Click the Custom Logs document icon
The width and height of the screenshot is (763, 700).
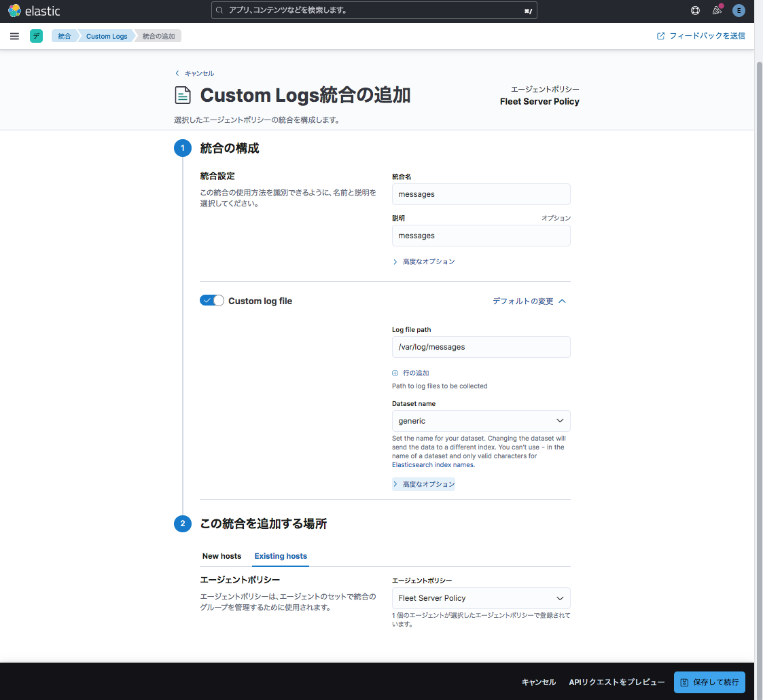(183, 95)
